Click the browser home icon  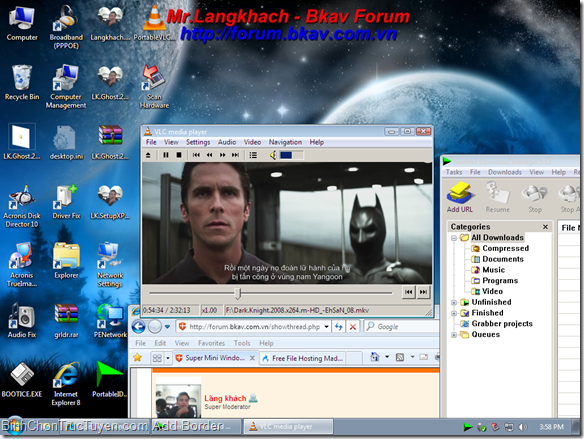(375, 357)
